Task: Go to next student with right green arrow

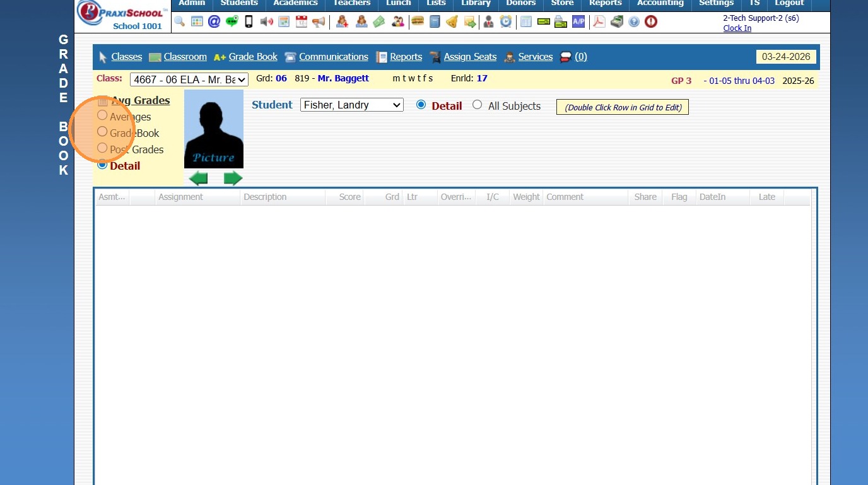Action: [233, 178]
